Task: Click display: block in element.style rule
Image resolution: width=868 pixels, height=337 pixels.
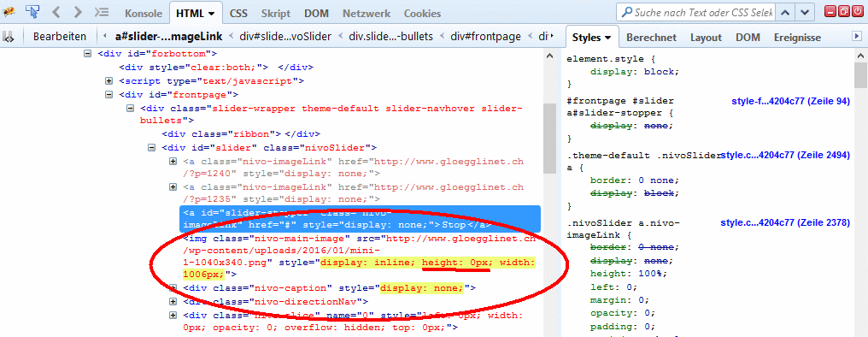Action: (634, 72)
